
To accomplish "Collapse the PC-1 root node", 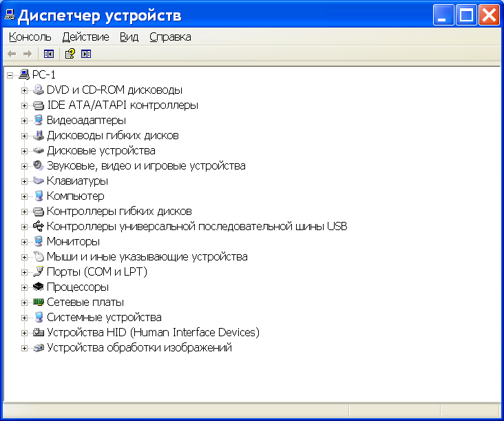I will (10, 75).
